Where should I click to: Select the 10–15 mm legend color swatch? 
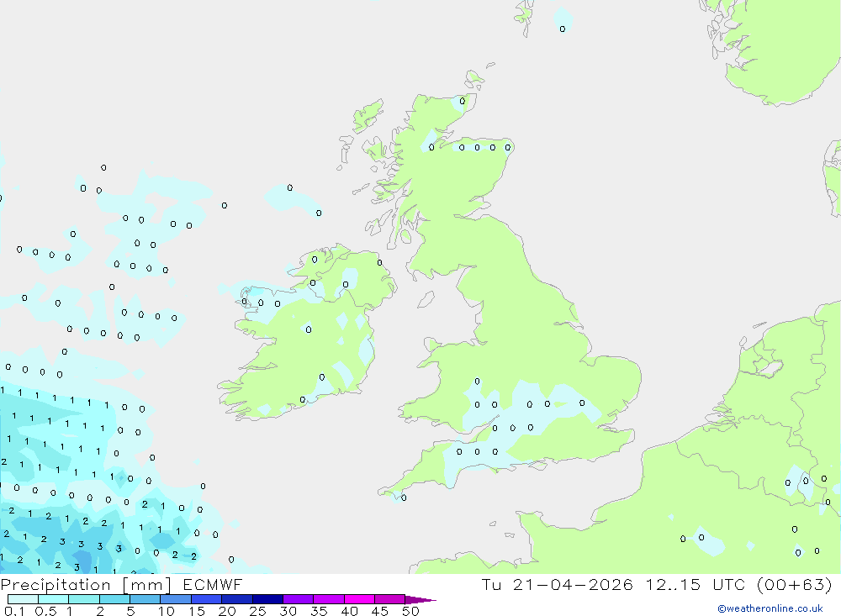pyautogui.click(x=176, y=599)
